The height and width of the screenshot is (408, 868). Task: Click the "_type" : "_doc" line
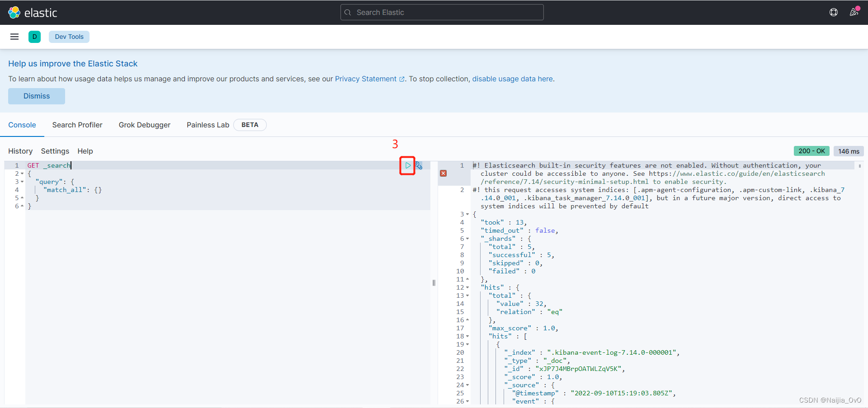[537, 361]
